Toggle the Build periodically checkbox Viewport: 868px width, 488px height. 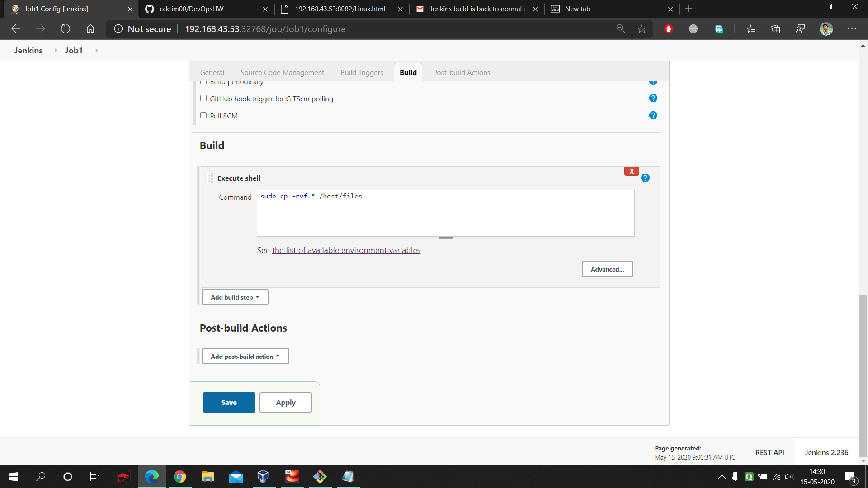[x=203, y=82]
